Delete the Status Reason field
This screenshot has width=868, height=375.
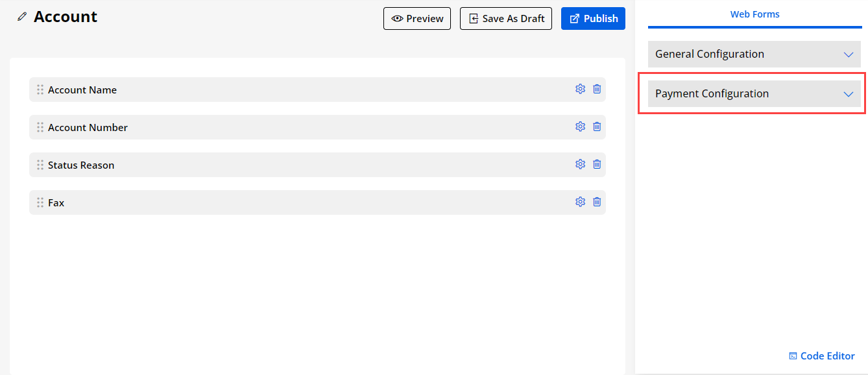tap(597, 165)
